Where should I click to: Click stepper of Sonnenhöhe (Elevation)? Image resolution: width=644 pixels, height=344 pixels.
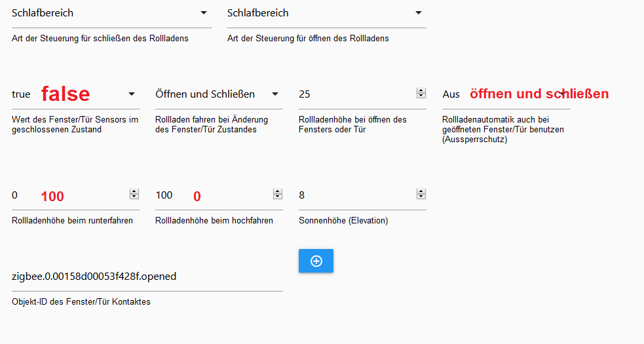[x=421, y=194]
